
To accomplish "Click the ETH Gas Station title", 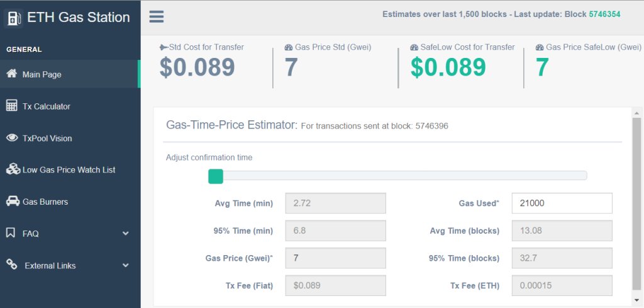I will click(79, 18).
